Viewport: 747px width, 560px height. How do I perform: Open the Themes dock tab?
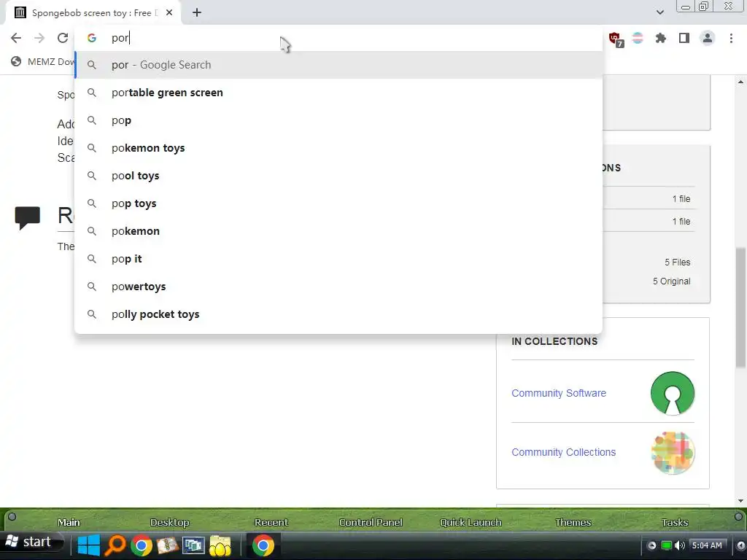click(x=573, y=522)
